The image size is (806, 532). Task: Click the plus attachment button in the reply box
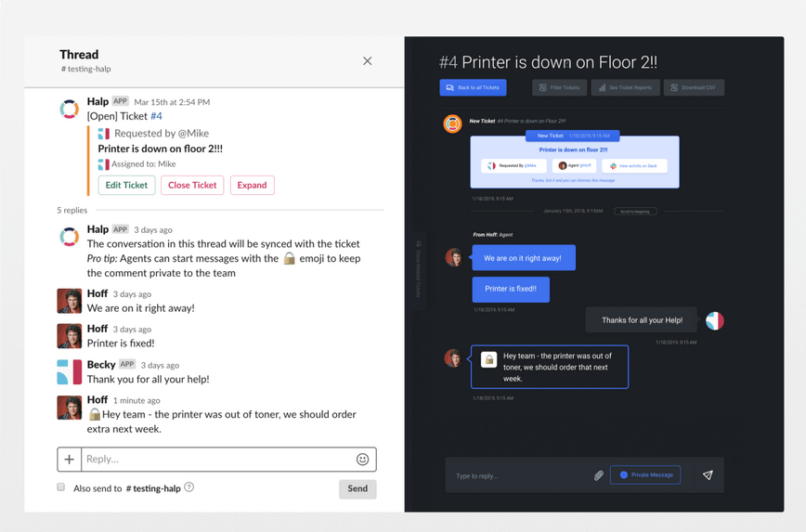click(70, 459)
